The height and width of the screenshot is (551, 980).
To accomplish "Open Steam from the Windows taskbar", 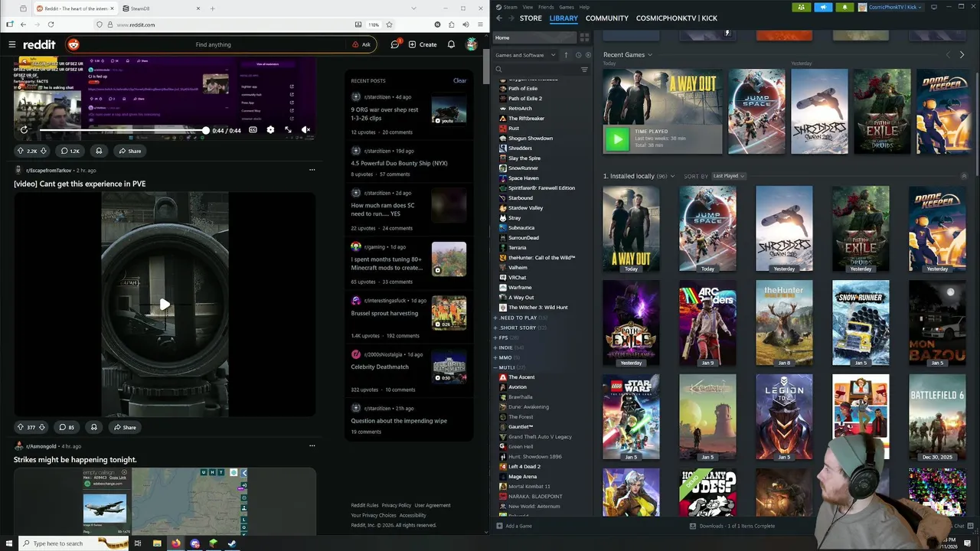I will [x=232, y=543].
